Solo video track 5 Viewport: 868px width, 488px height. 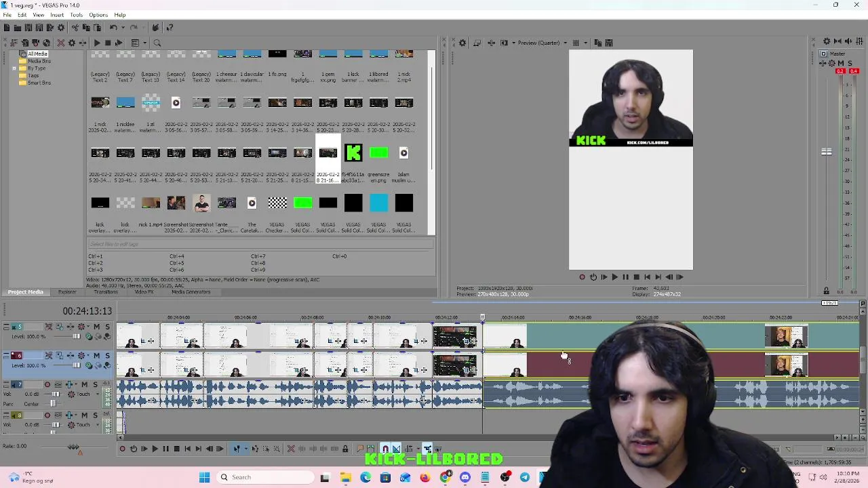[x=107, y=327]
